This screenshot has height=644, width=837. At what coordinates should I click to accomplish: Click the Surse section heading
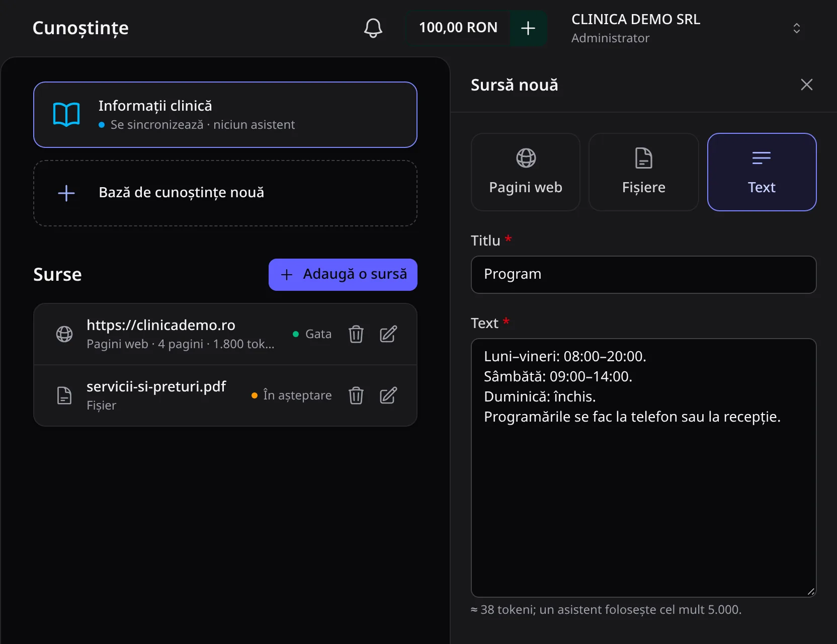click(x=57, y=275)
